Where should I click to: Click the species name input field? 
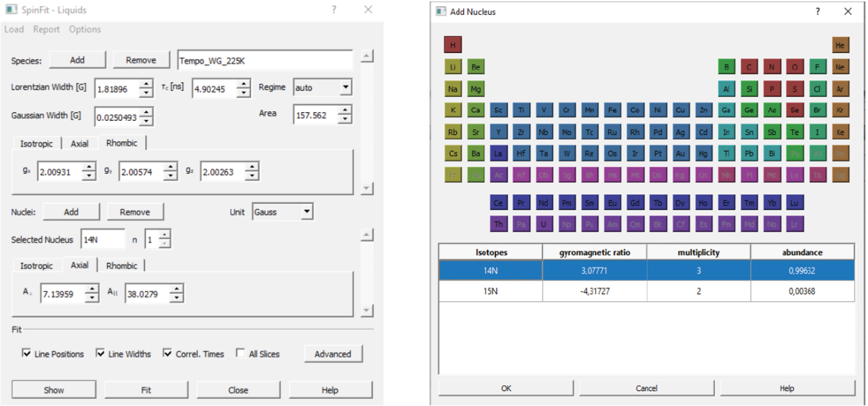coord(264,60)
